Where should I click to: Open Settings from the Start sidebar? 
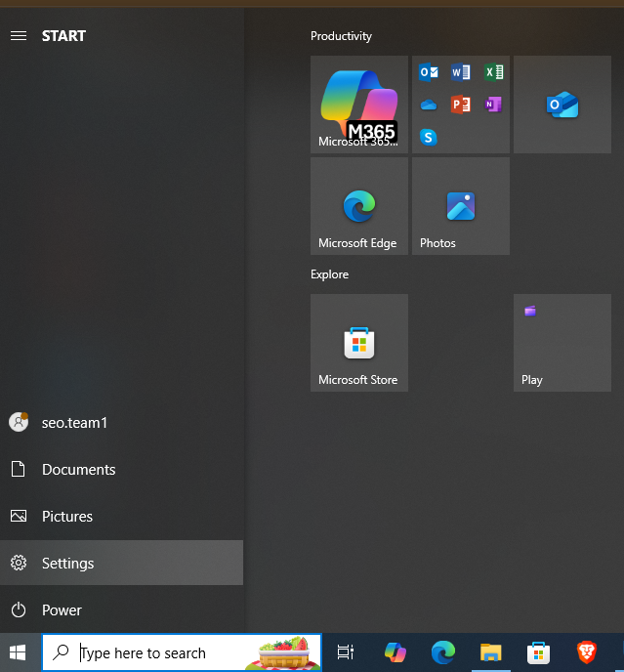pyautogui.click(x=122, y=563)
